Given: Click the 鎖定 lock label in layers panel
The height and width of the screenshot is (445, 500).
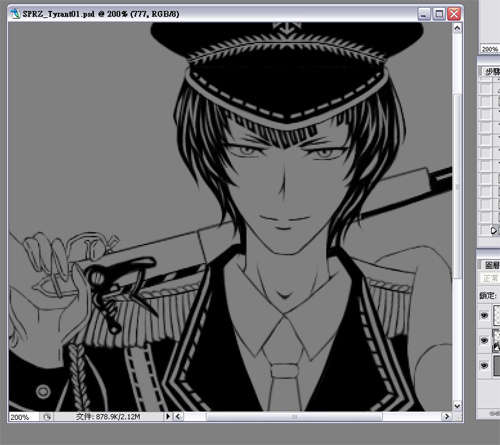Looking at the screenshot, I should (488, 295).
